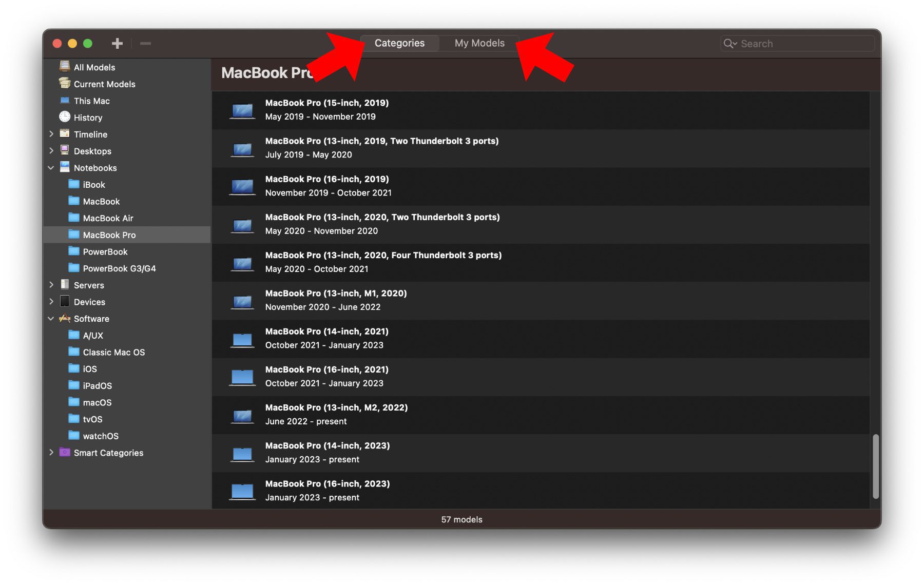Click thumbnail of MacBook Pro (14-inch, 2023)

[x=242, y=454]
